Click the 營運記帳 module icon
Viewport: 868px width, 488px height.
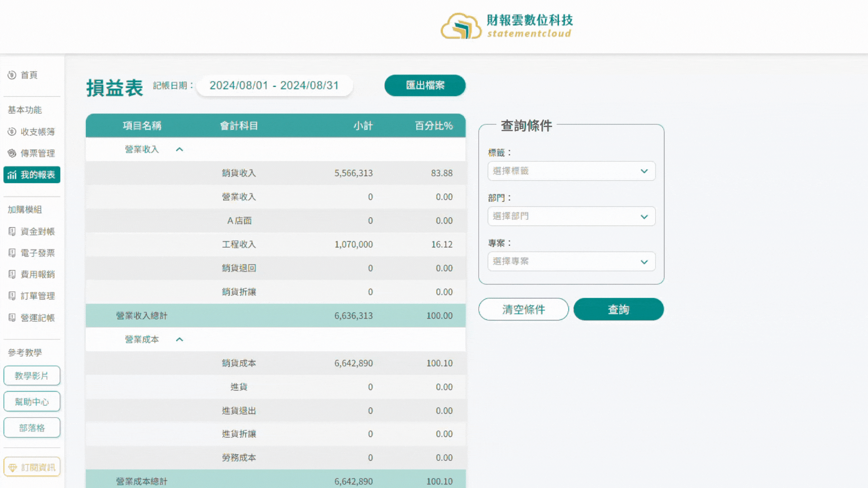tap(12, 318)
